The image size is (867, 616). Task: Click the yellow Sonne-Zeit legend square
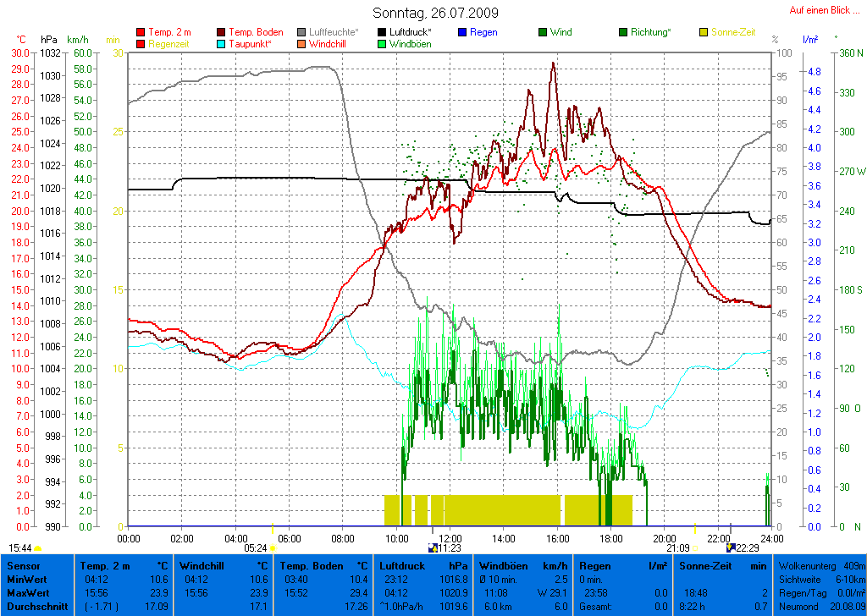[704, 32]
